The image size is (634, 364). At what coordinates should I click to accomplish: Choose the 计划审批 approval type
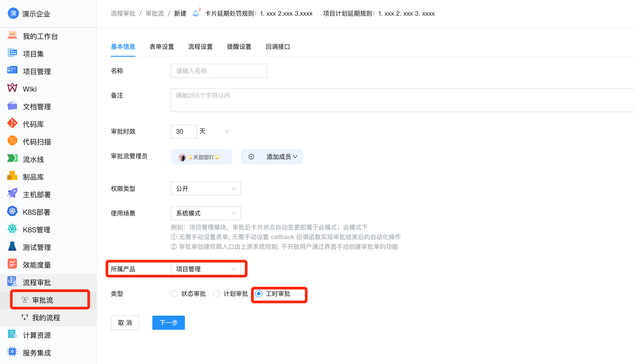coord(216,294)
